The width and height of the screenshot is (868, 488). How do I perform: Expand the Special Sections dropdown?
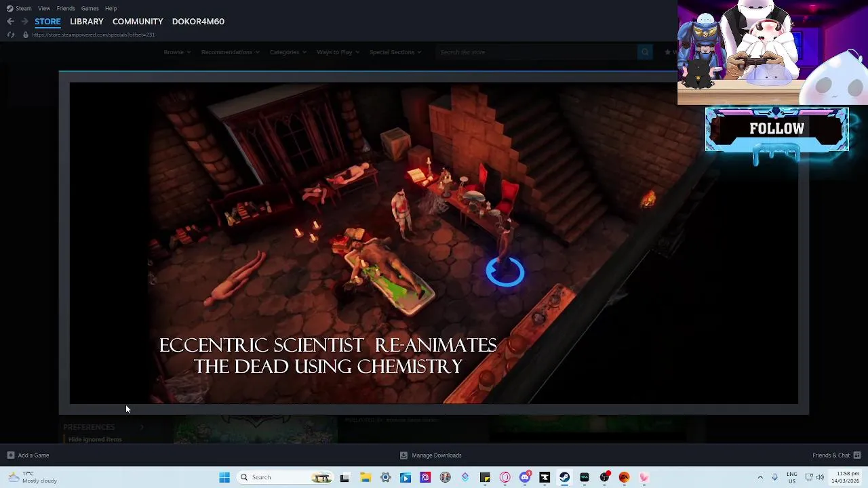pyautogui.click(x=395, y=52)
